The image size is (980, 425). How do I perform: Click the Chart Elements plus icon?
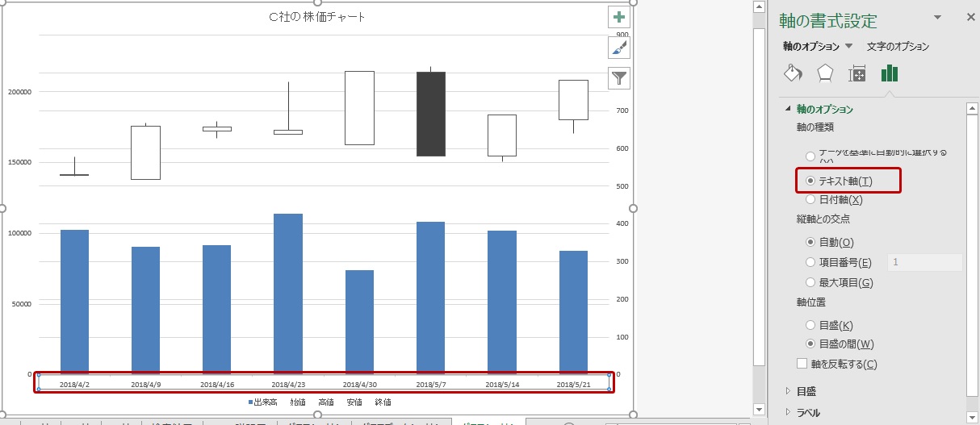click(x=618, y=18)
